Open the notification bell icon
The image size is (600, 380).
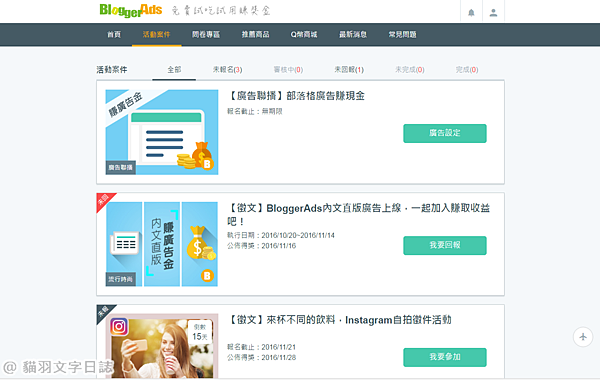click(471, 13)
